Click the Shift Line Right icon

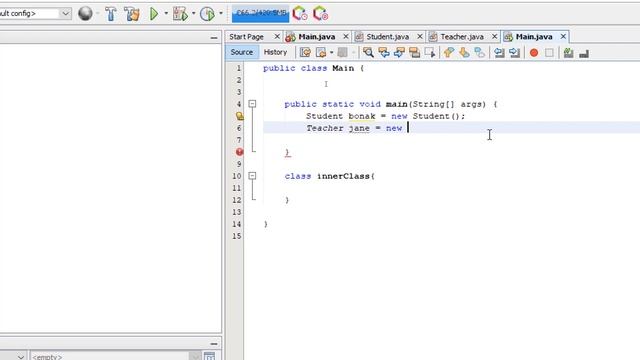point(514,52)
